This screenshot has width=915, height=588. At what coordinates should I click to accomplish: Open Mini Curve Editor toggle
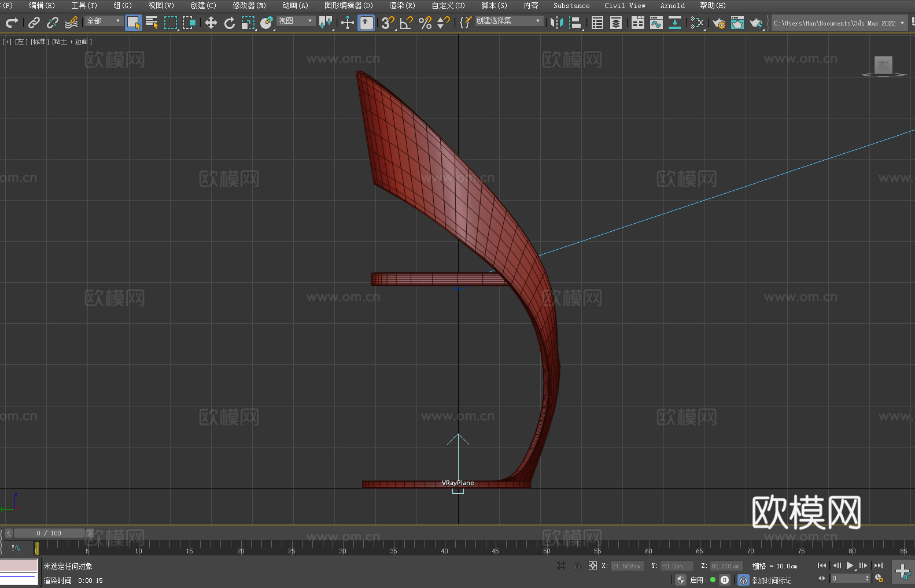coord(16,548)
